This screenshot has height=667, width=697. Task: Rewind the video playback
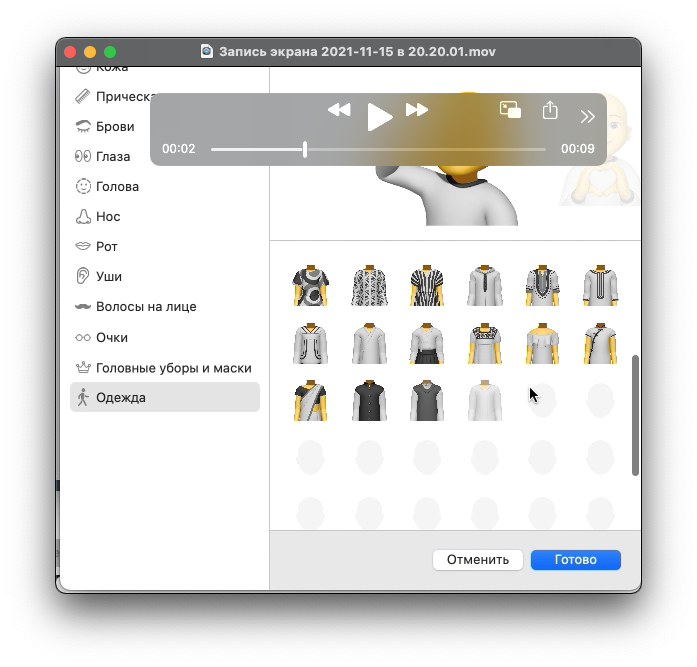339,109
